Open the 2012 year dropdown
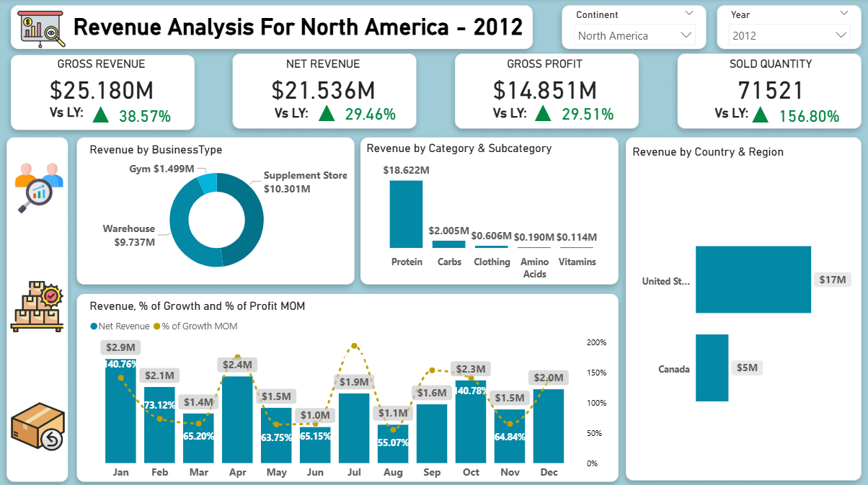Image resolution: width=868 pixels, height=485 pixels. [x=789, y=35]
